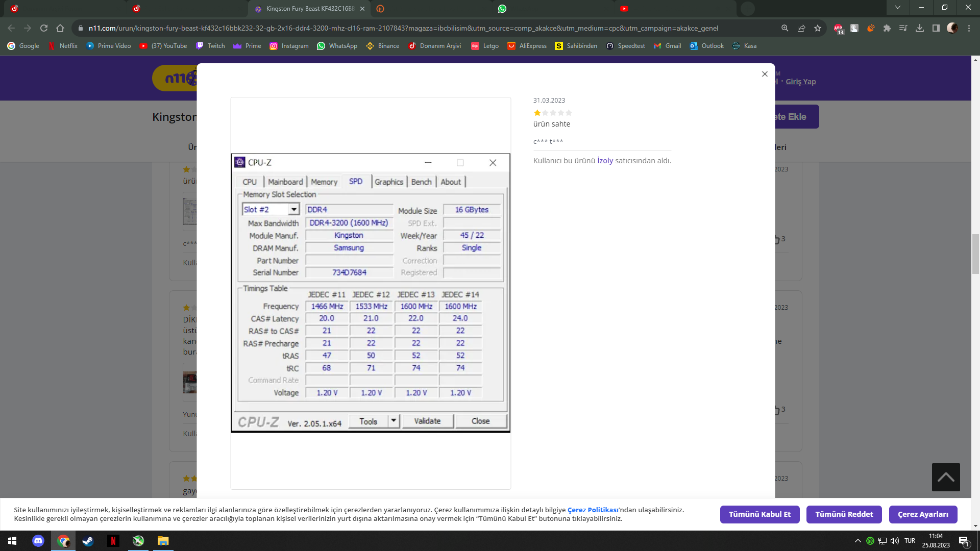
Task: Open the Chrome three-dot menu
Action: point(969,29)
